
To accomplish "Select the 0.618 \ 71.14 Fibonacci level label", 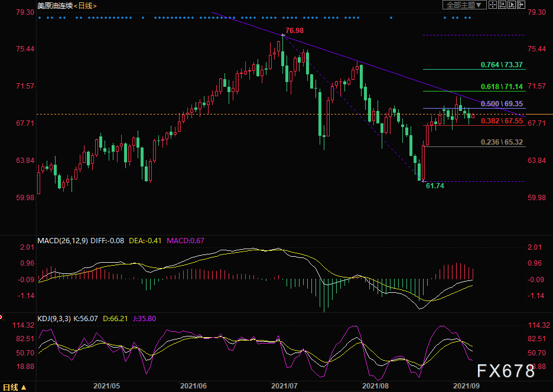I will point(502,87).
